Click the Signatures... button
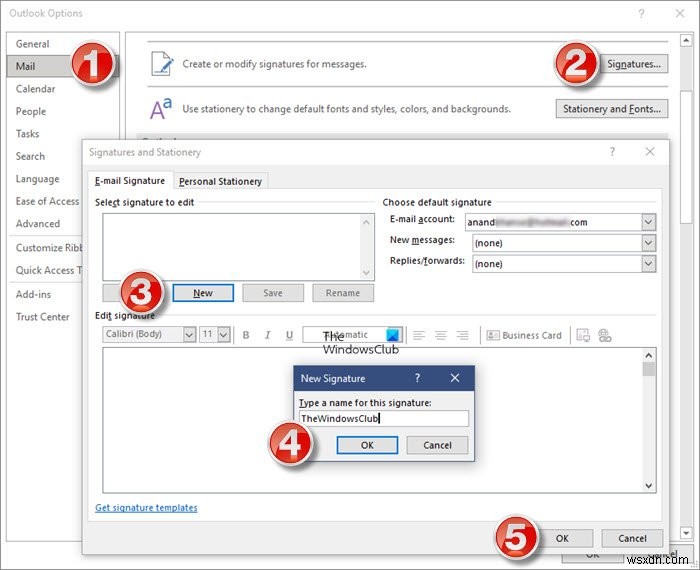 [633, 64]
